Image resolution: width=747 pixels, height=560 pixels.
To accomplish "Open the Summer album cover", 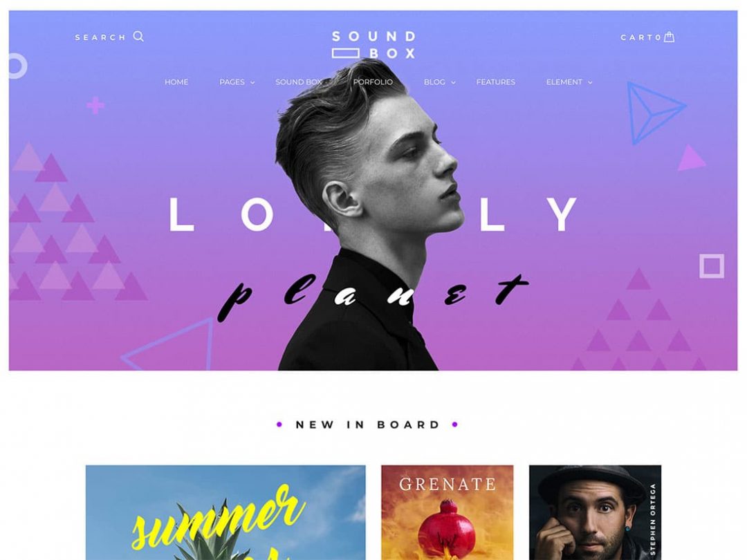I will (225, 512).
